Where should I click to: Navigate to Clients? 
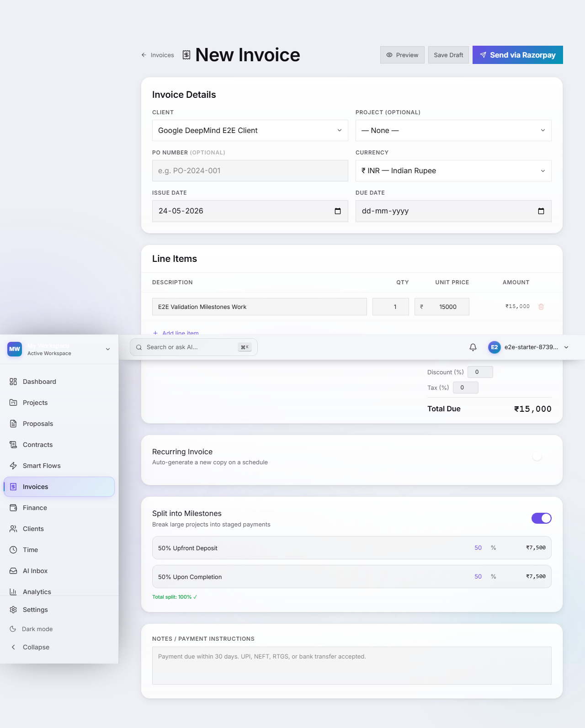(x=59, y=529)
